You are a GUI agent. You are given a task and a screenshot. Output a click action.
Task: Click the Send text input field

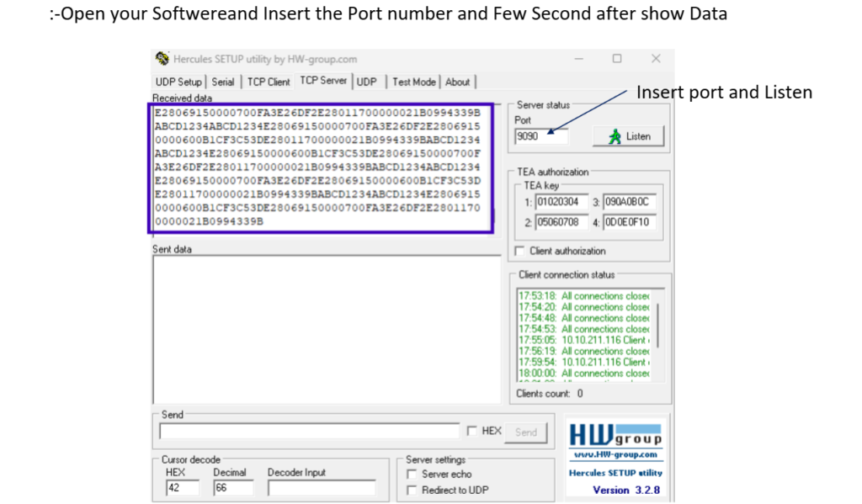[x=310, y=432]
